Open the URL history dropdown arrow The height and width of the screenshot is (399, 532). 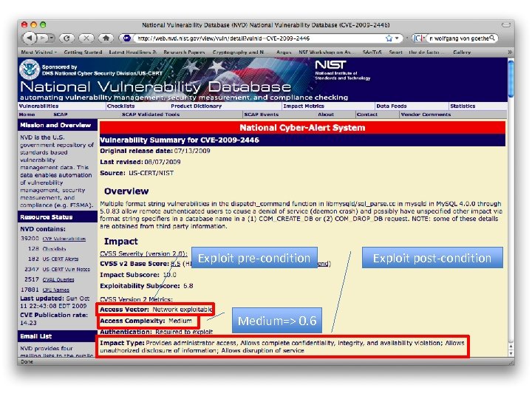point(397,38)
